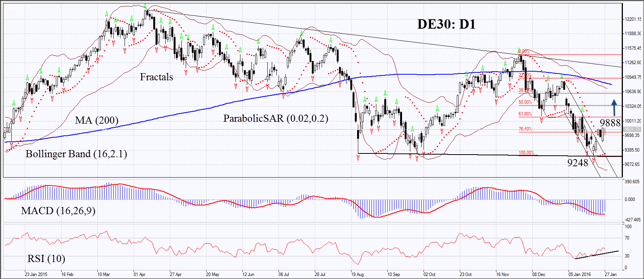Click the 19 Aug date label

[357, 274]
